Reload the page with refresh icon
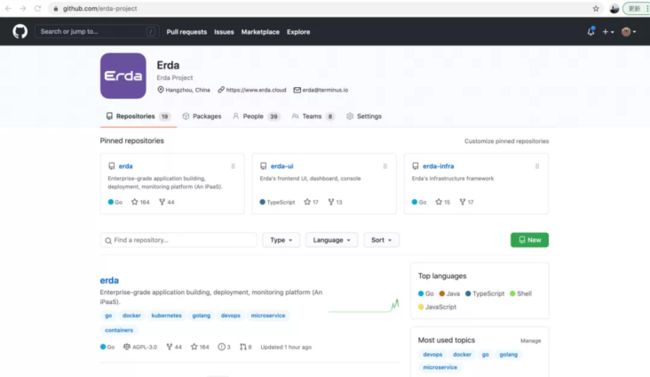This screenshot has height=377, width=650. pyautogui.click(x=38, y=8)
